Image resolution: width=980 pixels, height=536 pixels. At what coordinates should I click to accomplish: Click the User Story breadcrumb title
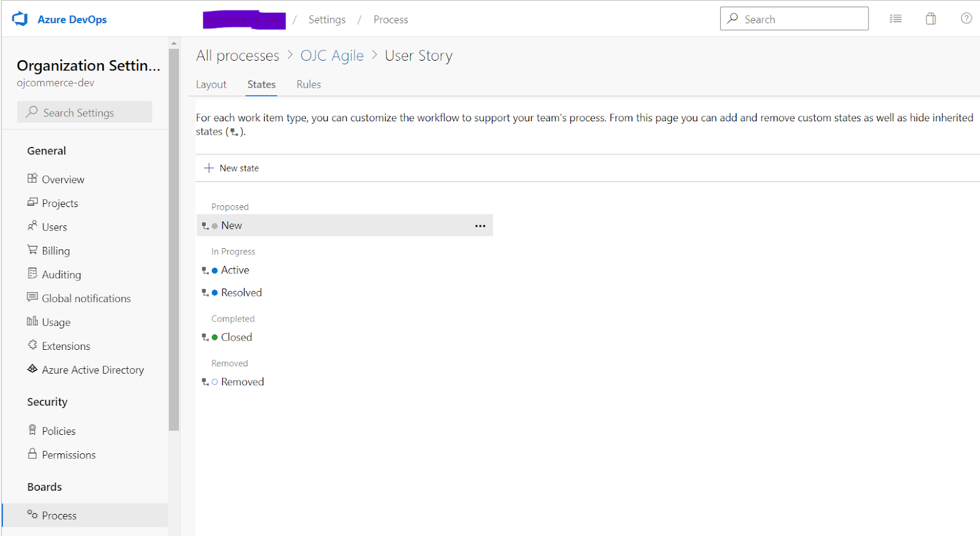tap(418, 56)
